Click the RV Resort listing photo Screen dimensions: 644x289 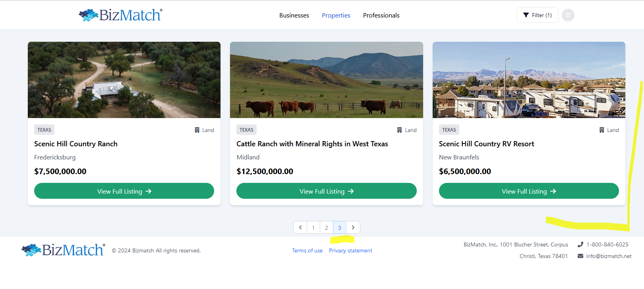pyautogui.click(x=528, y=80)
